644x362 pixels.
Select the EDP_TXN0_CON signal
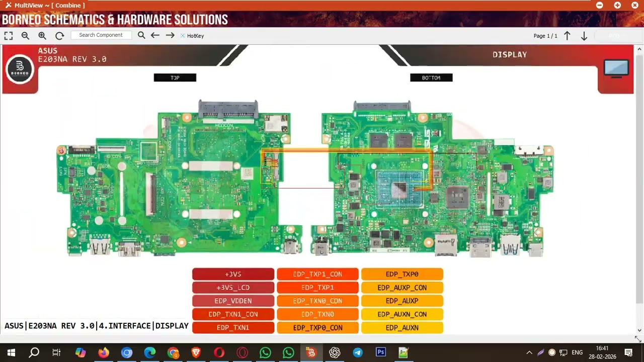pyautogui.click(x=317, y=301)
